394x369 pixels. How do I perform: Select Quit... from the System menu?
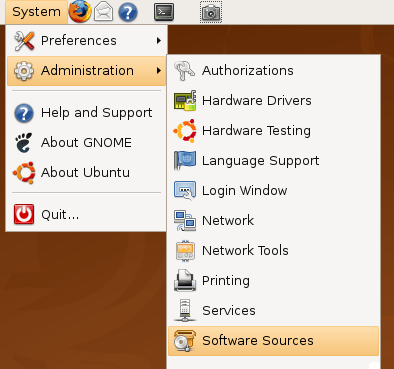86,214
